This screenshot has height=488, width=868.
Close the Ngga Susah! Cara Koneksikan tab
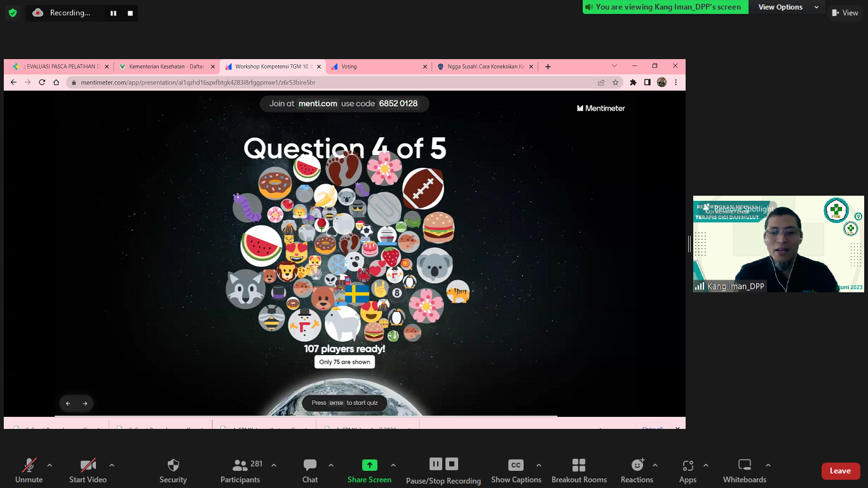click(x=531, y=66)
